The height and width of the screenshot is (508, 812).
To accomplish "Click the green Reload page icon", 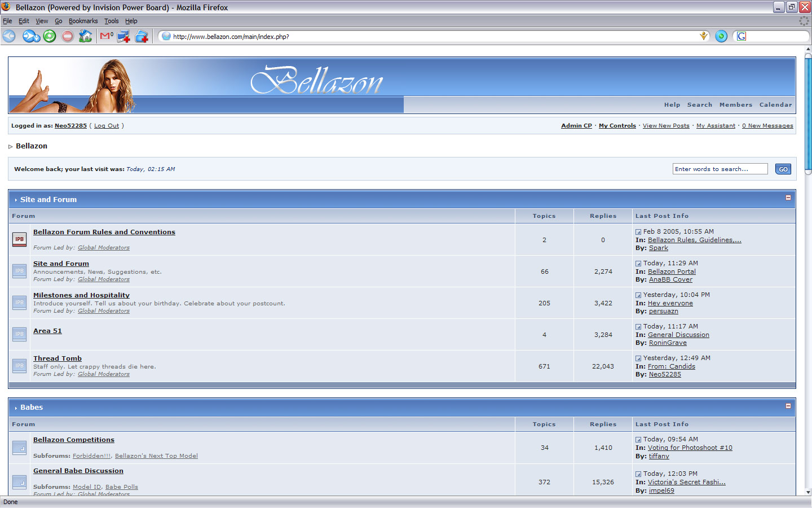I will (50, 36).
